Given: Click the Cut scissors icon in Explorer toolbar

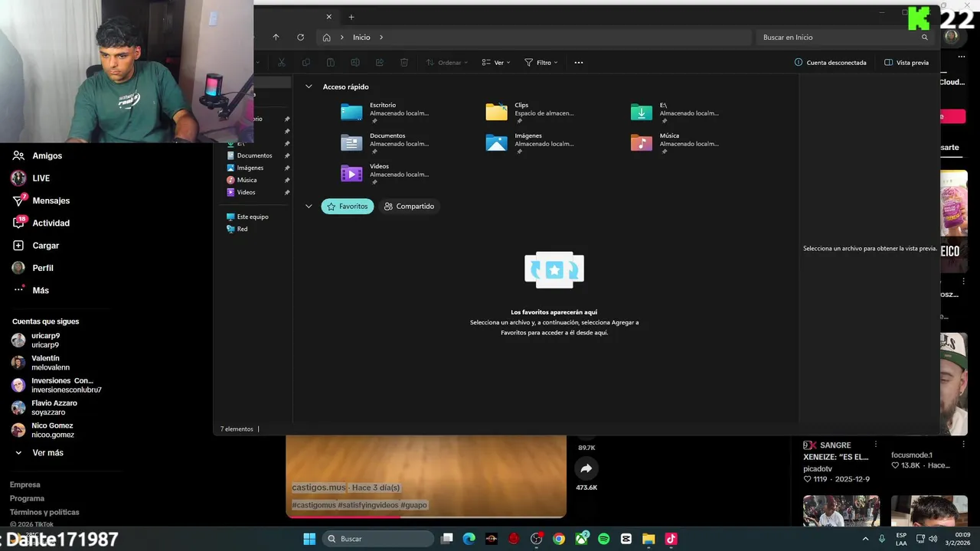Looking at the screenshot, I should (282, 62).
